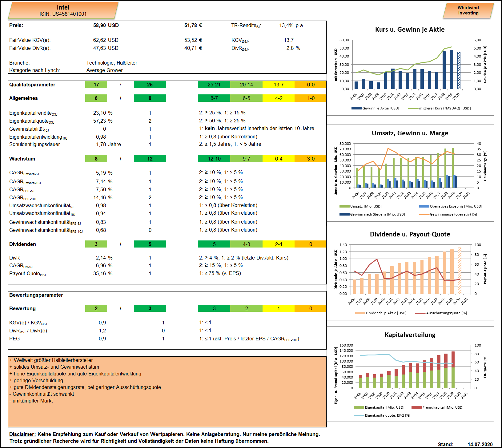
Task: Click the Intel ISIN title banner
Action: (x=63, y=10)
